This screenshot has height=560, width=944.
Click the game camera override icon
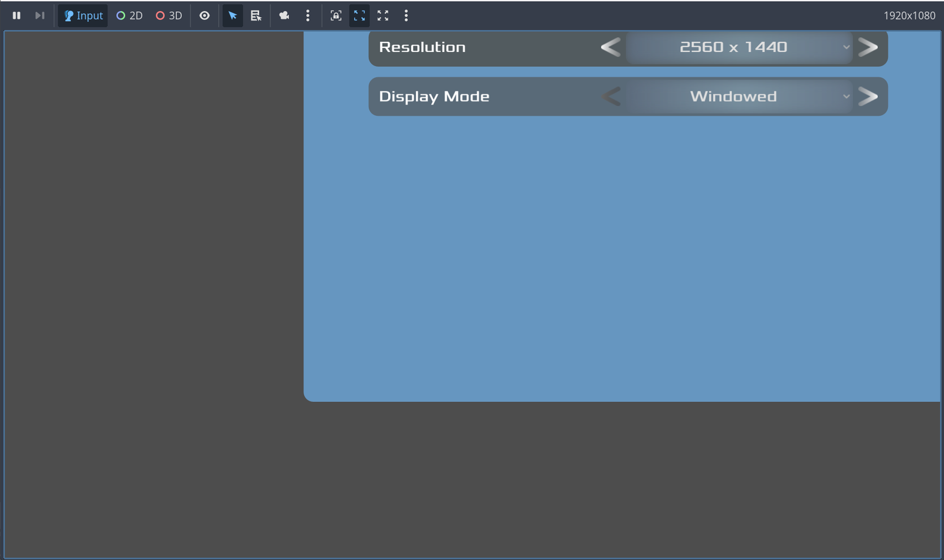pyautogui.click(x=284, y=16)
